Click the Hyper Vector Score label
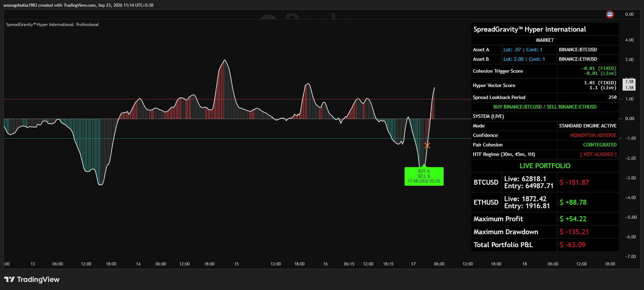 [x=494, y=86]
